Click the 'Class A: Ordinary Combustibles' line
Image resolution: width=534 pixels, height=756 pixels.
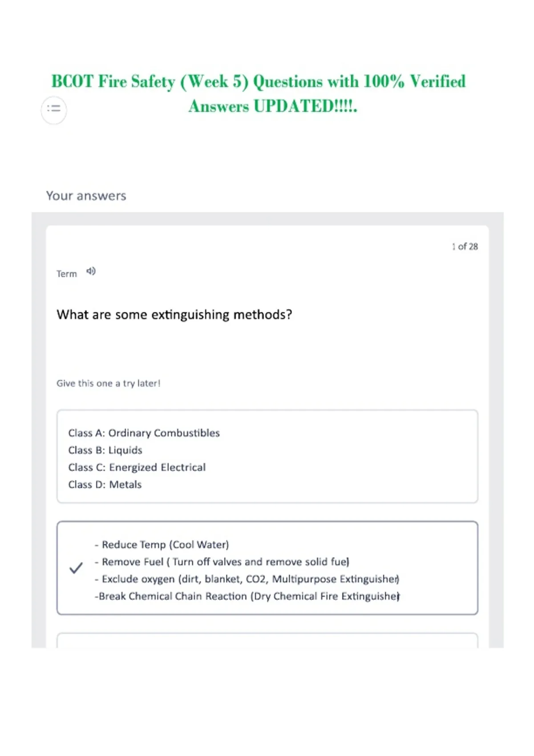click(144, 433)
